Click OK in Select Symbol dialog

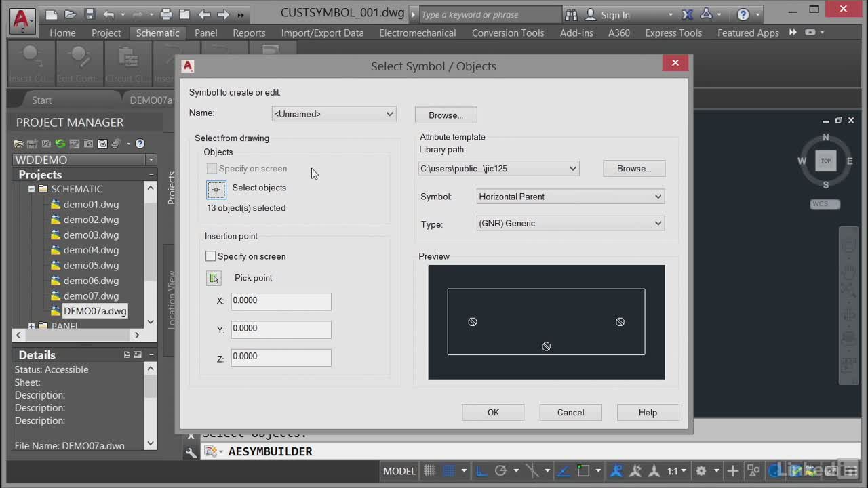[x=493, y=412]
